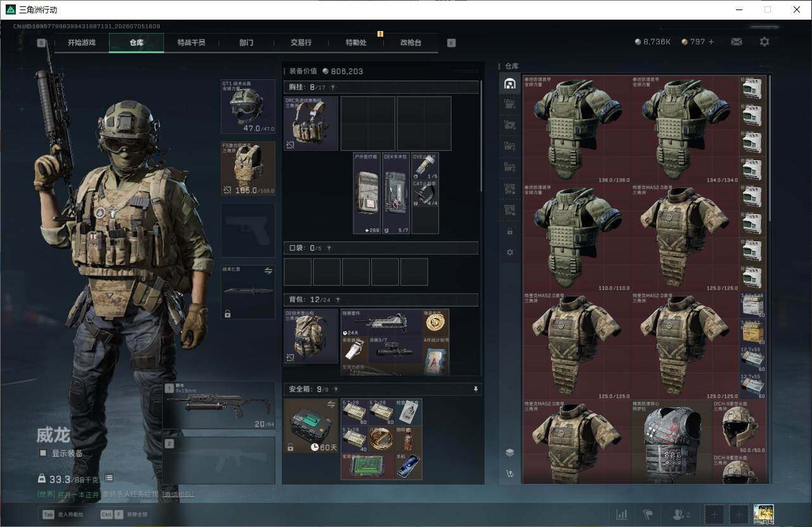This screenshot has height=527, width=812.
Task: Select the 户外医疗箱 medical kit
Action: pos(367,193)
